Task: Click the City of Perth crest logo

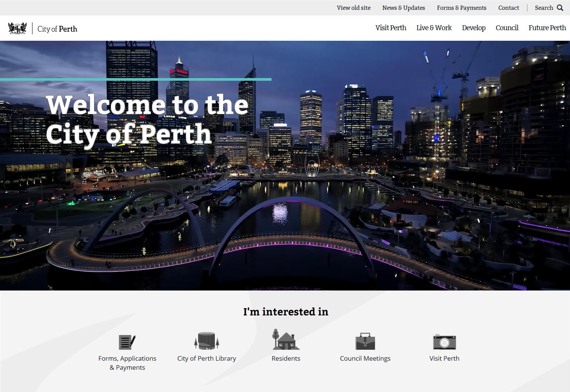Action: pos(18,28)
